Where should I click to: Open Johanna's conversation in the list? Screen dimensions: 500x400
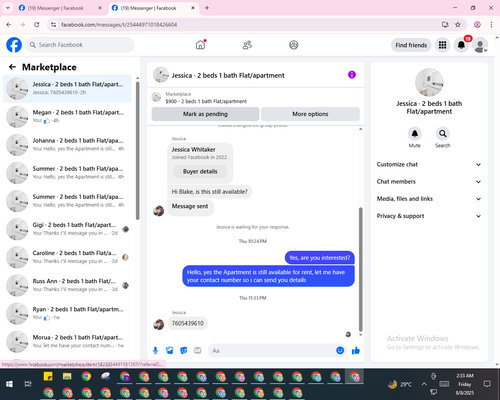(x=67, y=145)
